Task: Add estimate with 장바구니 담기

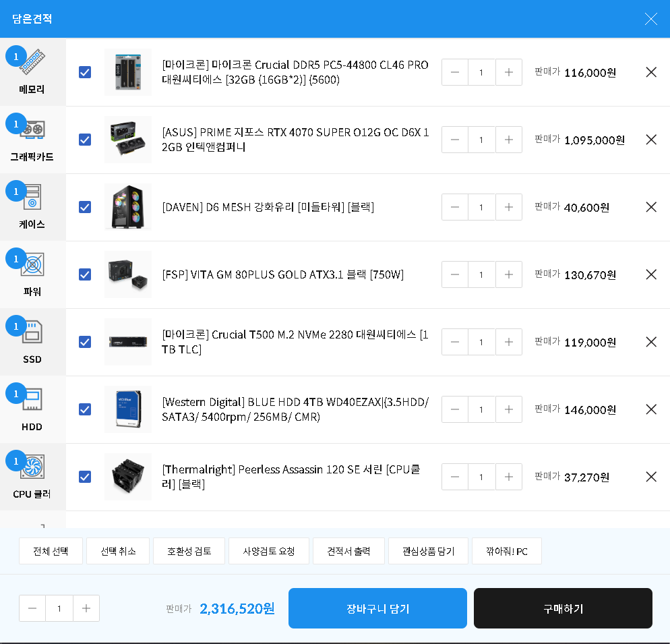Action: point(377,608)
